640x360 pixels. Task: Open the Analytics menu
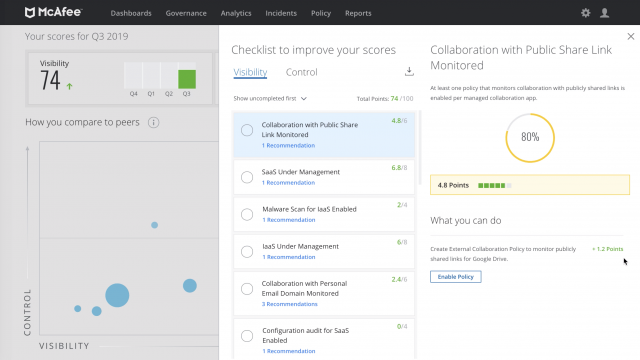pyautogui.click(x=236, y=13)
